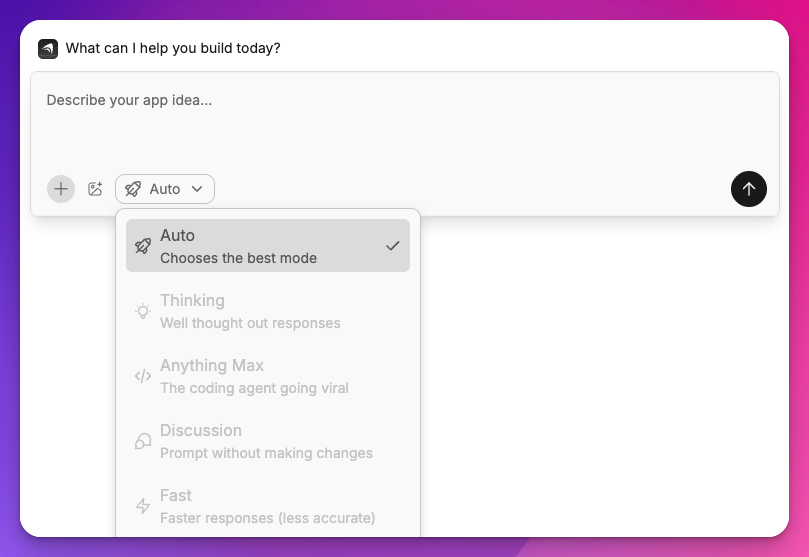809x557 pixels.
Task: Click 'The coding agent going viral' text
Action: click(x=254, y=388)
